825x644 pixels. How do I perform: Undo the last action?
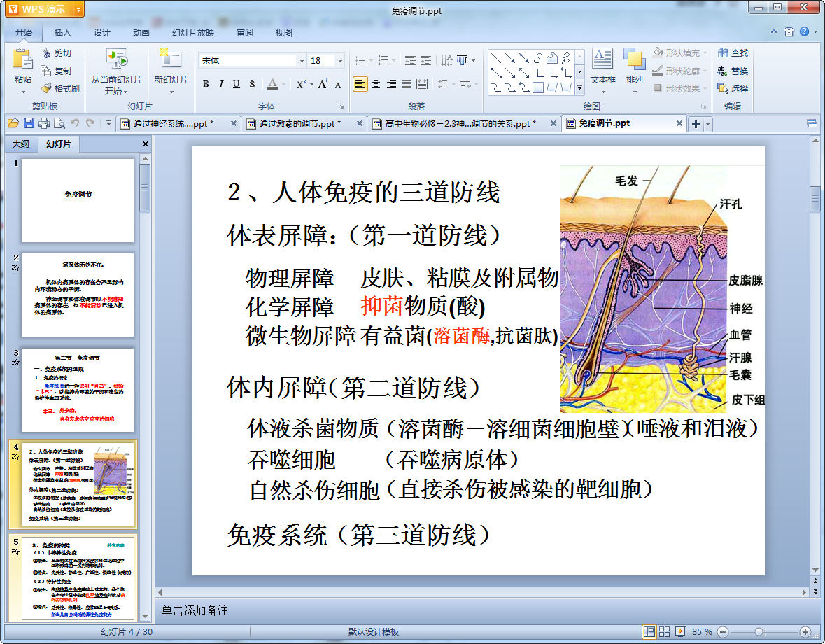point(75,123)
